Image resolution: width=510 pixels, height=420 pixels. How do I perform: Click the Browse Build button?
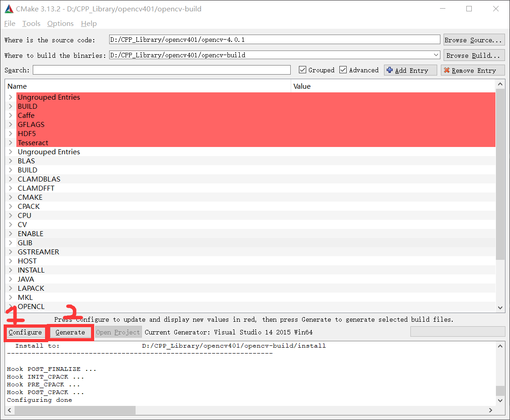tap(474, 55)
